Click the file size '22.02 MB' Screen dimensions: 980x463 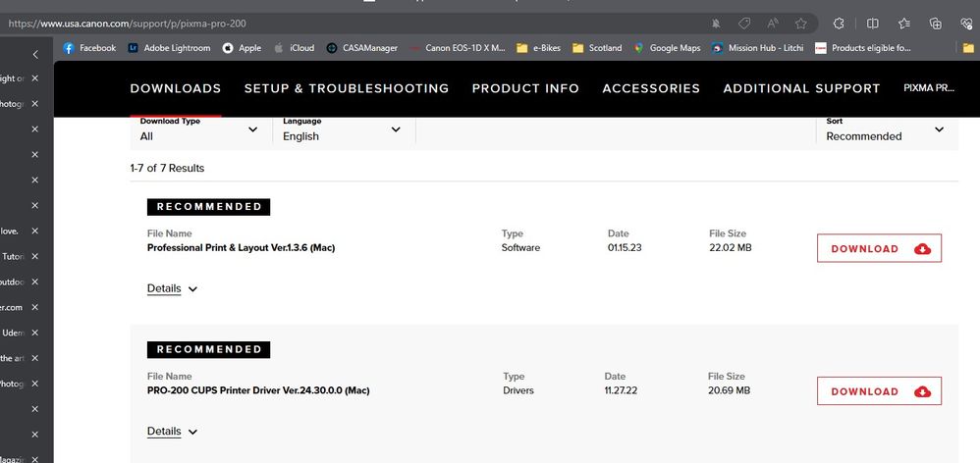[x=730, y=248]
